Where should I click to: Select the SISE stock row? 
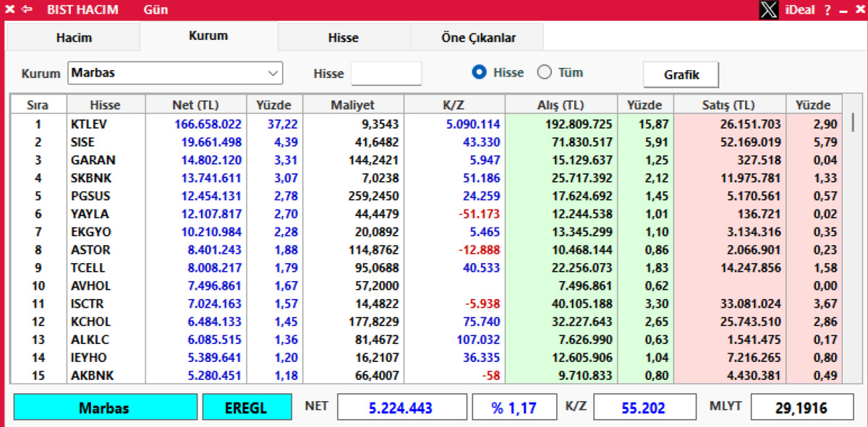point(427,142)
